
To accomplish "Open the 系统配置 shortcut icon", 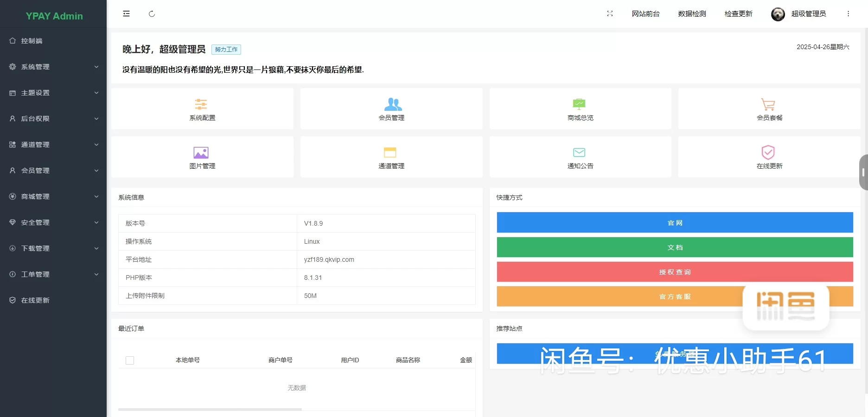I will [x=201, y=109].
